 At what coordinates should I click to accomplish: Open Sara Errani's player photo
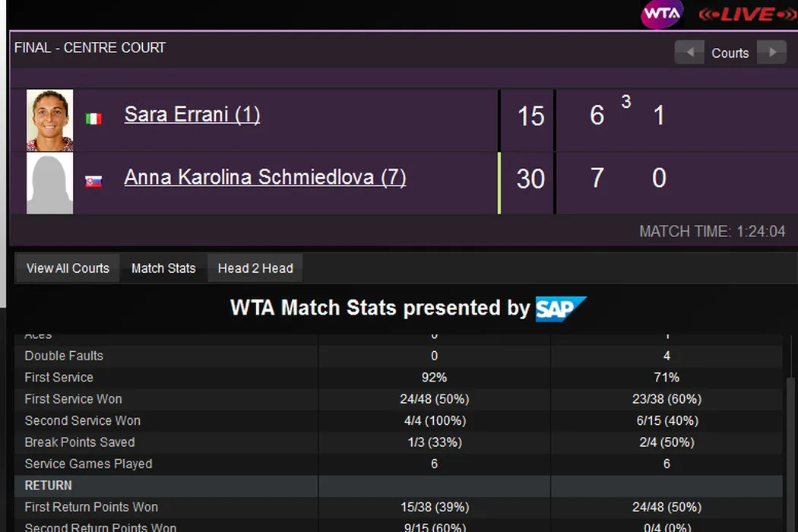pyautogui.click(x=50, y=120)
